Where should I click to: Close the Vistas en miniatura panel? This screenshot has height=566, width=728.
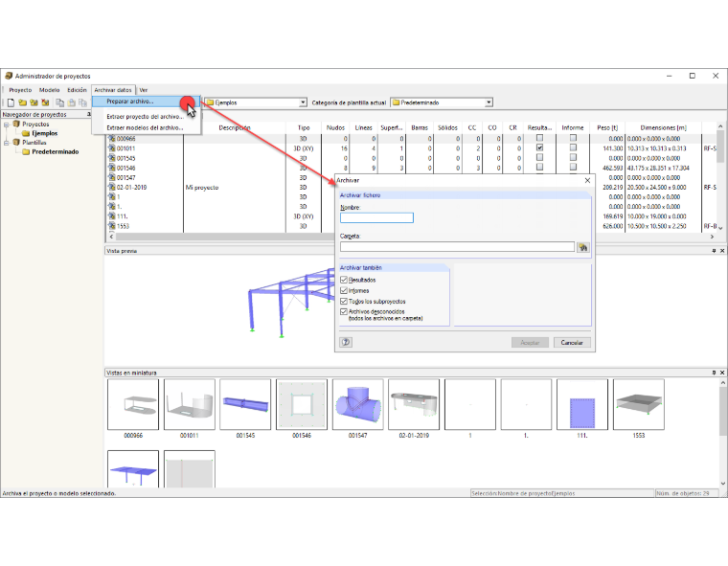(x=722, y=373)
